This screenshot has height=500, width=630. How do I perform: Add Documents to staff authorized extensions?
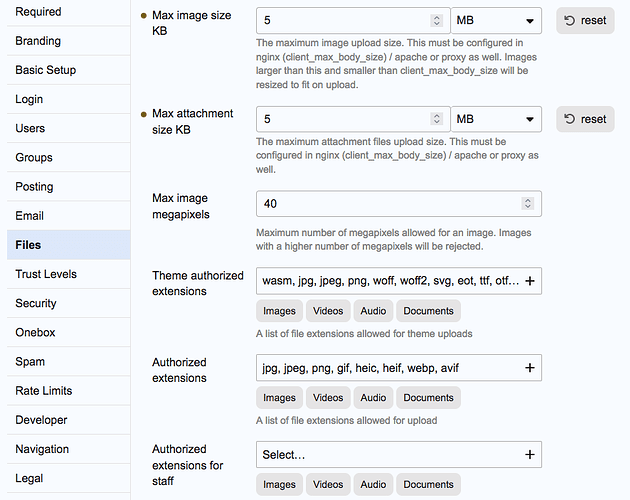pos(428,485)
